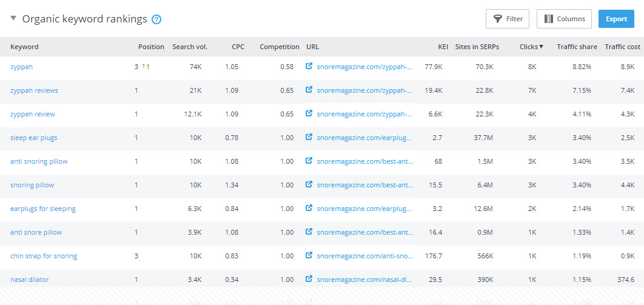Sort by Traffic cost column header
Image resolution: width=644 pixels, height=305 pixels.
click(x=623, y=47)
